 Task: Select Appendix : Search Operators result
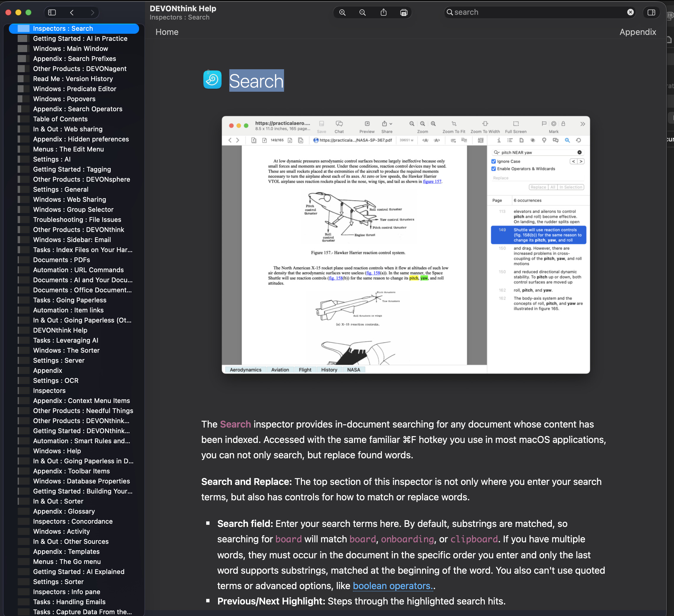[x=78, y=109]
